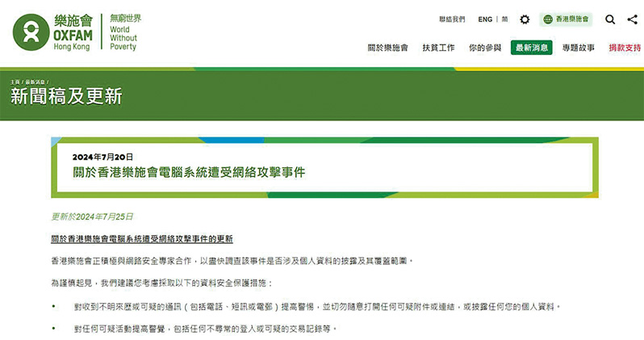This screenshot has width=644, height=340.
Task: Click 主頁 in the breadcrumb
Action: pos(15,82)
